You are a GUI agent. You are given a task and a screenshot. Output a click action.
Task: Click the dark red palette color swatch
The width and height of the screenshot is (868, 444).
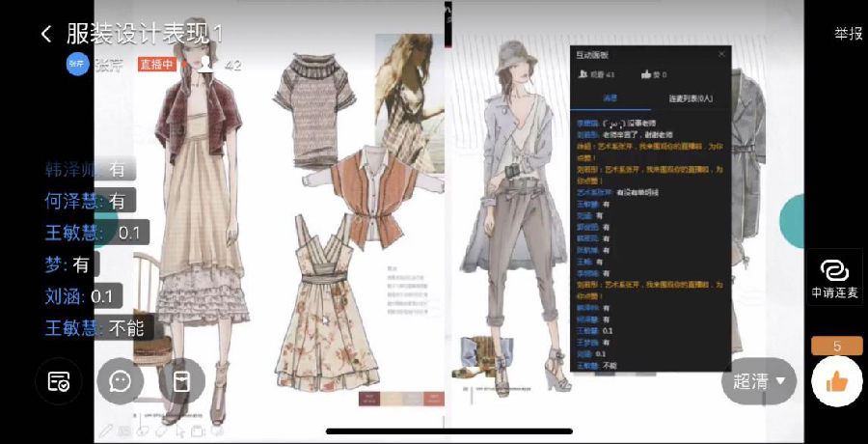coord(366,399)
